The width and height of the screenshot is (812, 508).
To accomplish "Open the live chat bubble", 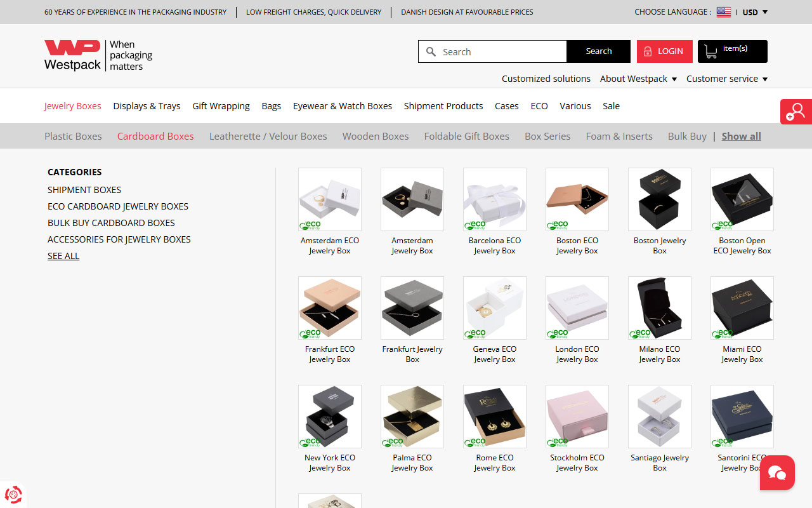I will (x=777, y=473).
